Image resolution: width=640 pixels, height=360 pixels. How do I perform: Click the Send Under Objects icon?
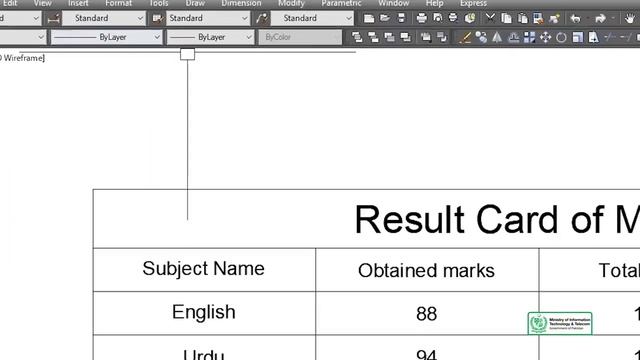(x=405, y=38)
